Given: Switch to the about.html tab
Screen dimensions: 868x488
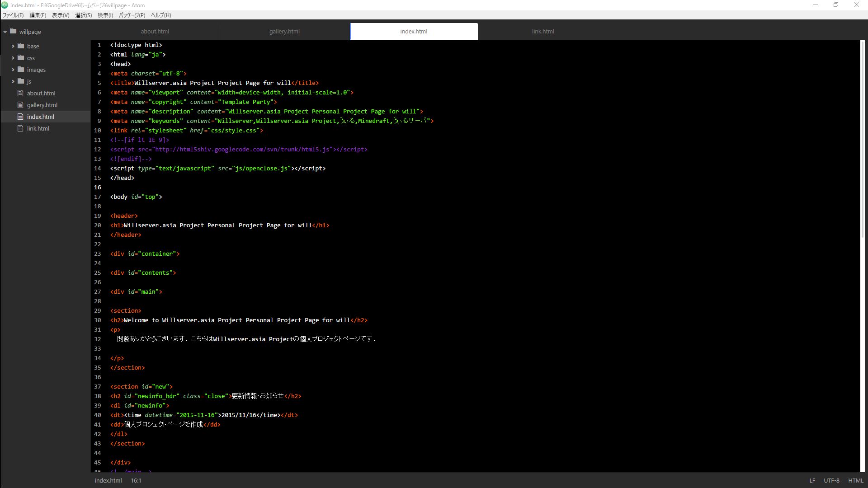Looking at the screenshot, I should [x=155, y=32].
